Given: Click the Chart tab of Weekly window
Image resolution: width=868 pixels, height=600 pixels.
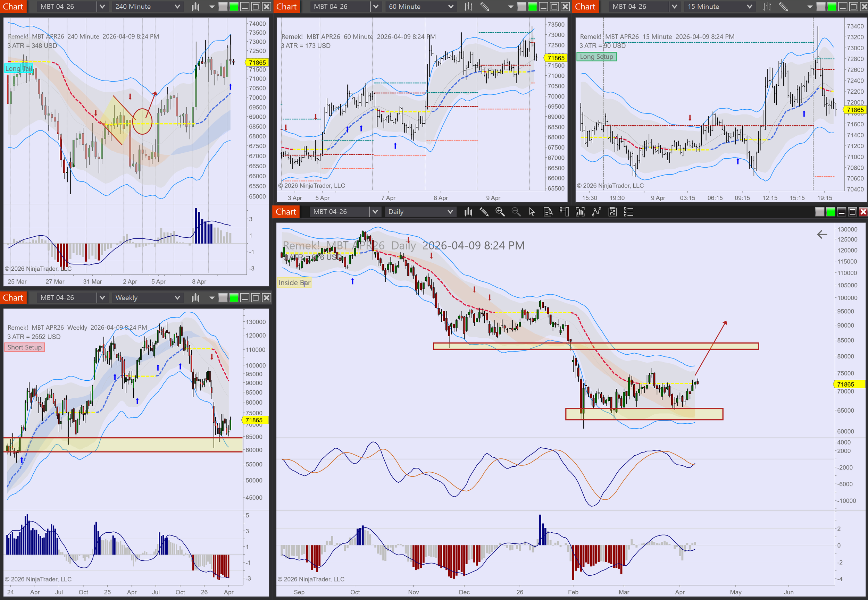Looking at the screenshot, I should tap(13, 298).
